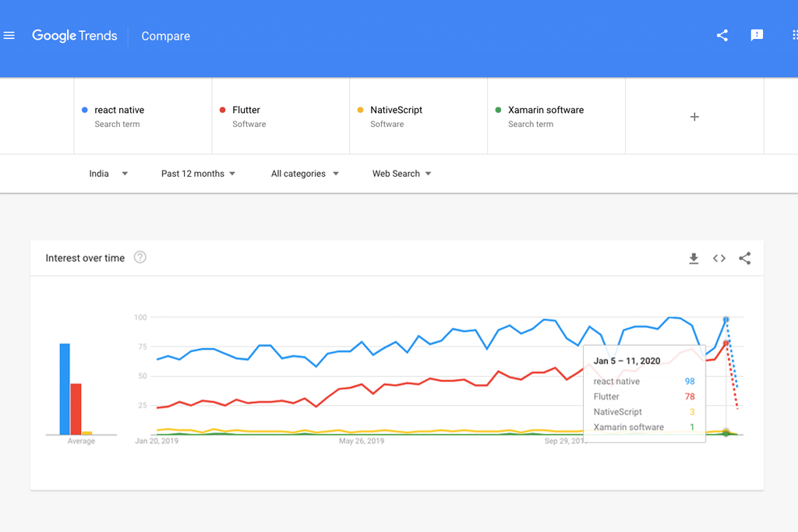Share the Interest over time chart
Screen dimensions: 798x532
click(x=745, y=258)
